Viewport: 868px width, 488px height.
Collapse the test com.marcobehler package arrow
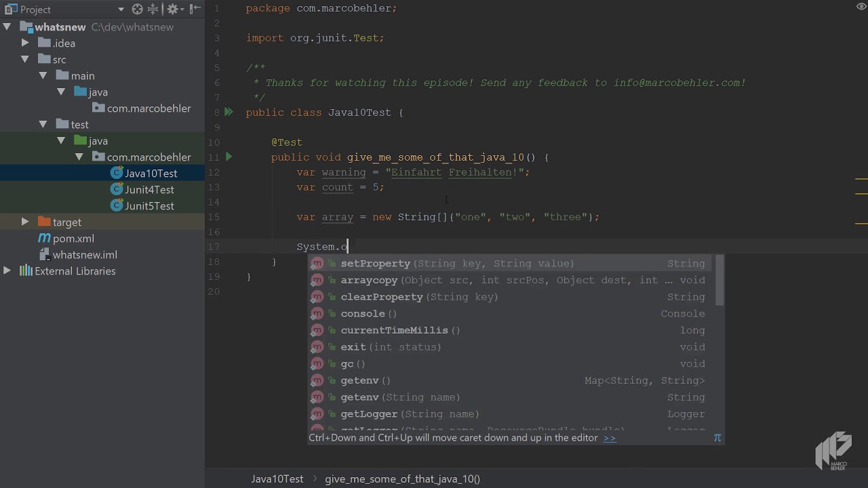click(79, 157)
